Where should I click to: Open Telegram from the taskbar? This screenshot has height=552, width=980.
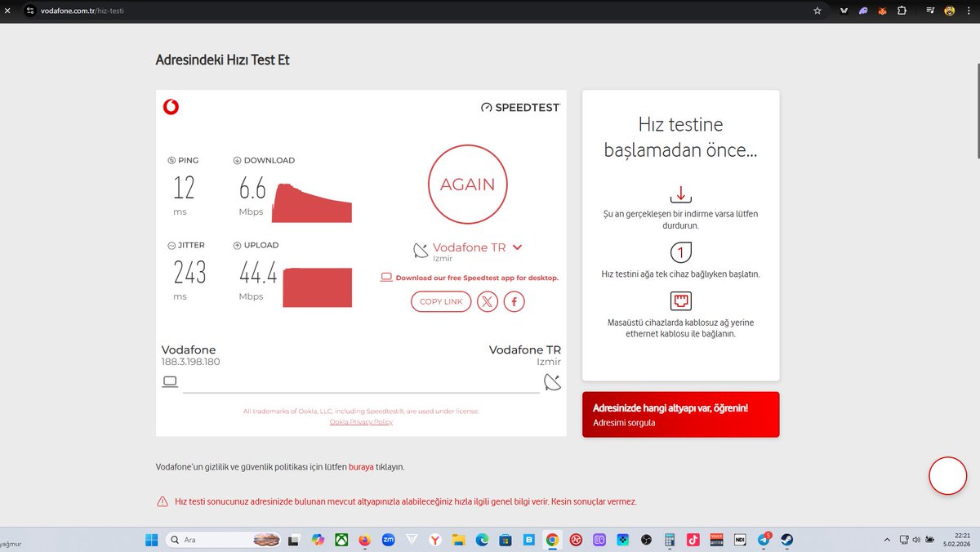(x=764, y=540)
